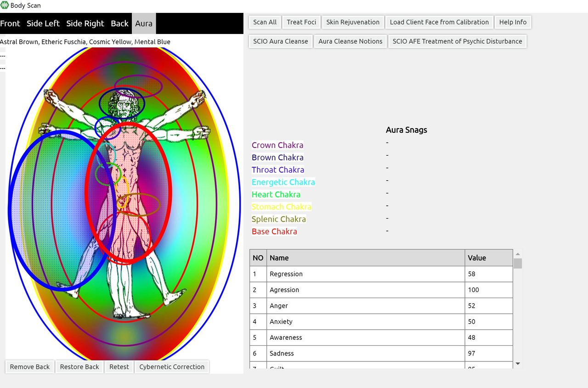Select the Side Right tab
The image size is (588, 388).
[85, 23]
